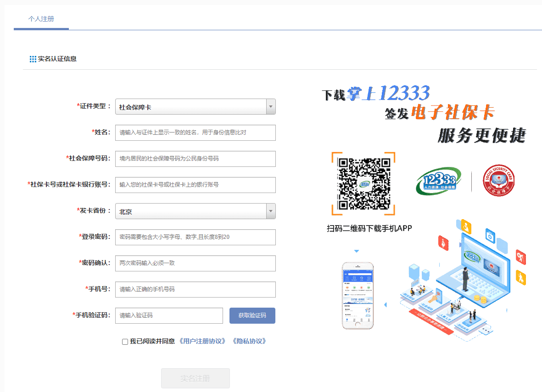Click the red Social Security Card badge
Image resolution: width=542 pixels, height=392 pixels.
coord(499,180)
